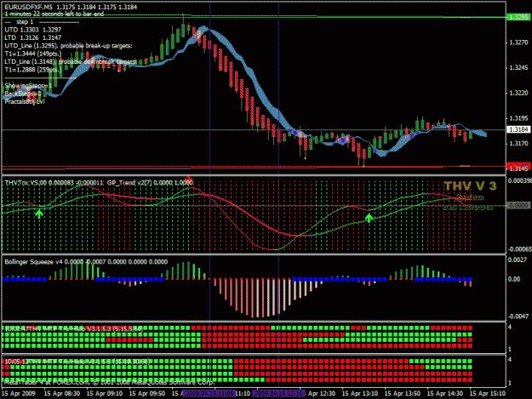Click the "15 Apr 08:30" time label
532x399 pixels.
(x=62, y=394)
